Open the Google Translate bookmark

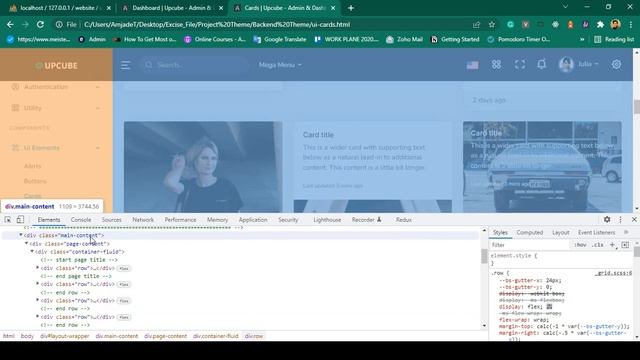click(x=280, y=39)
